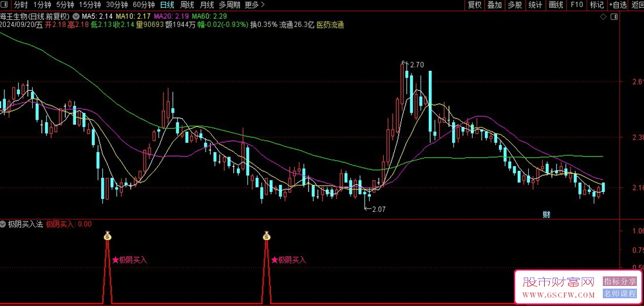Image resolution: width=644 pixels, height=306 pixels.
Task: Select the 15分钟 period tab
Action: 90,5
